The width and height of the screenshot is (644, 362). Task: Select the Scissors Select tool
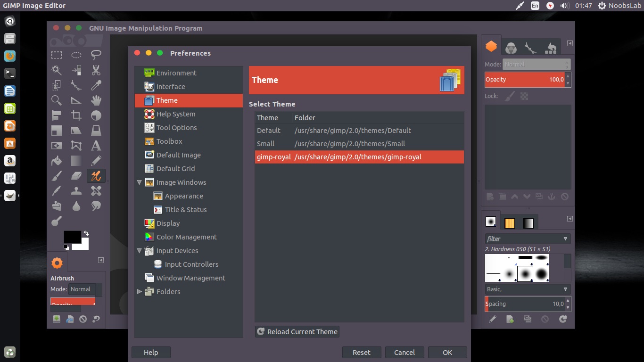[96, 70]
